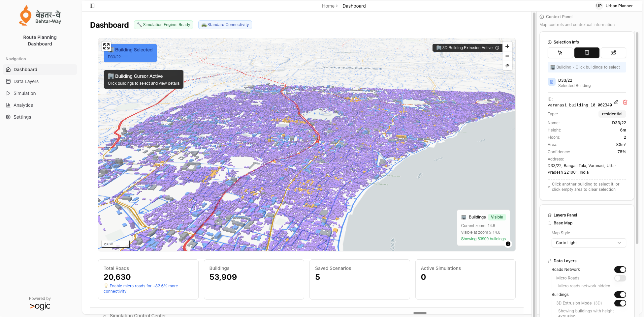
Task: Click 'Micro roads network hidden' text
Action: (584, 286)
